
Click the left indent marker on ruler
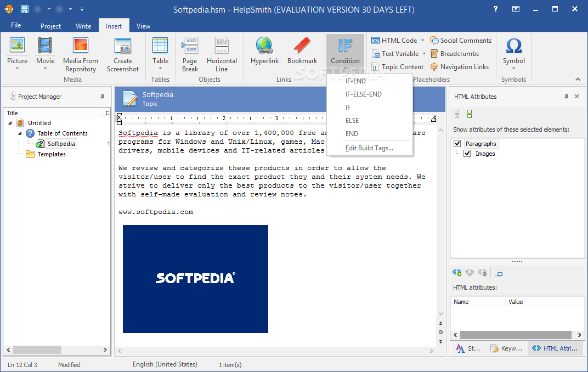[119, 119]
